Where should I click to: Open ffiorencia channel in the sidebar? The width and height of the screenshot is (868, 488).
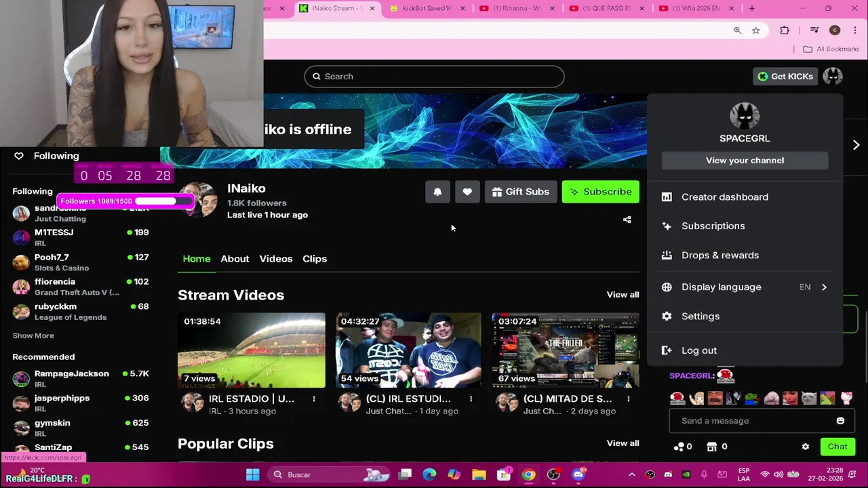click(x=81, y=287)
